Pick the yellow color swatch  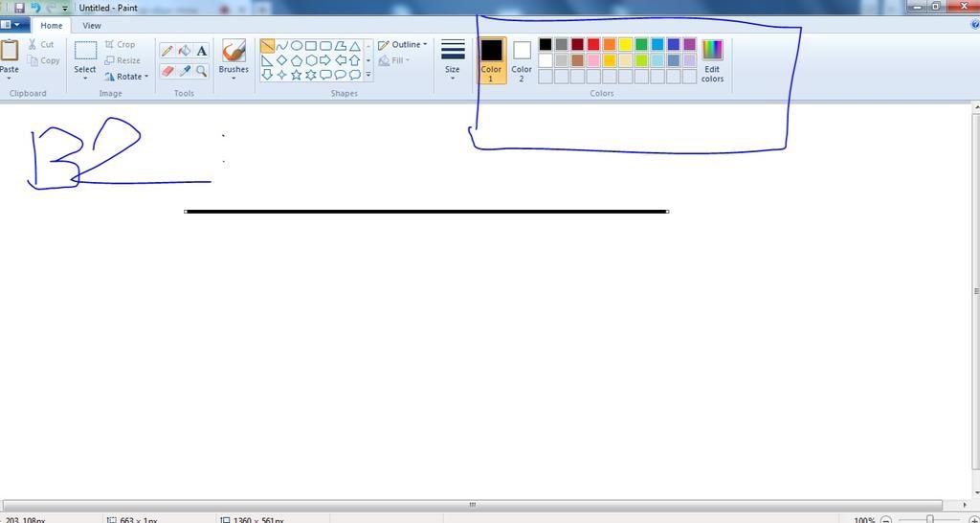click(x=626, y=44)
